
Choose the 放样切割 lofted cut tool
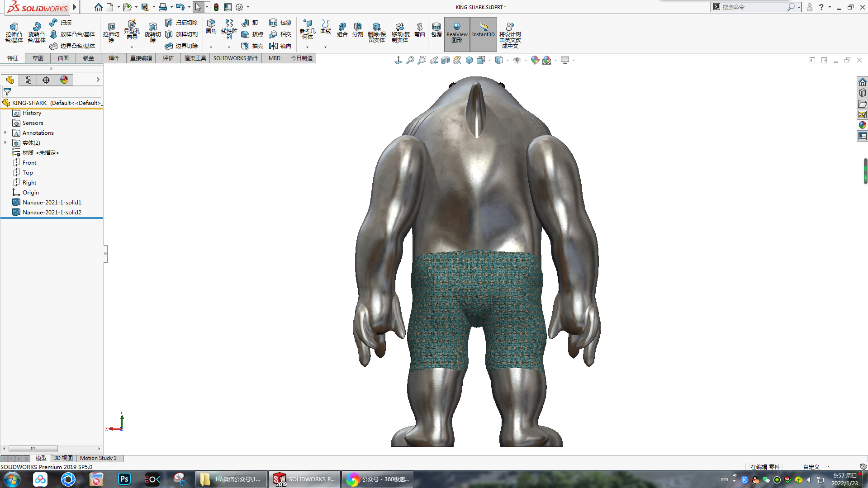tap(181, 34)
